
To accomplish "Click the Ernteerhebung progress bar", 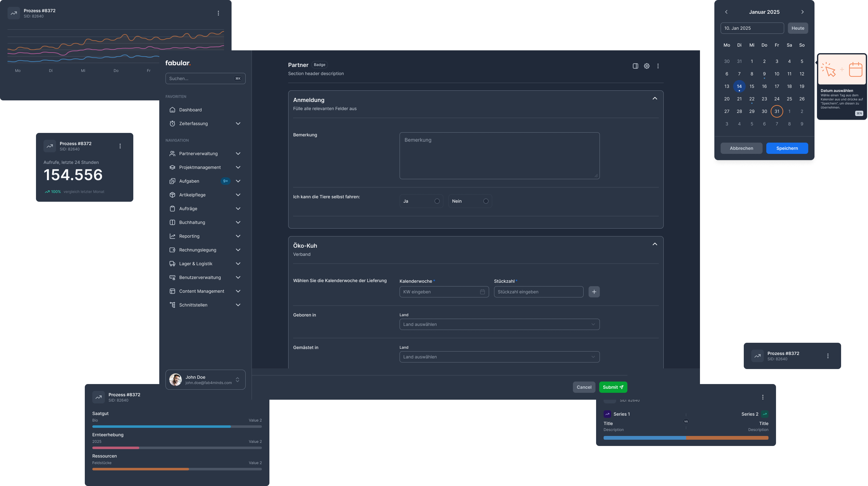I will [177, 448].
